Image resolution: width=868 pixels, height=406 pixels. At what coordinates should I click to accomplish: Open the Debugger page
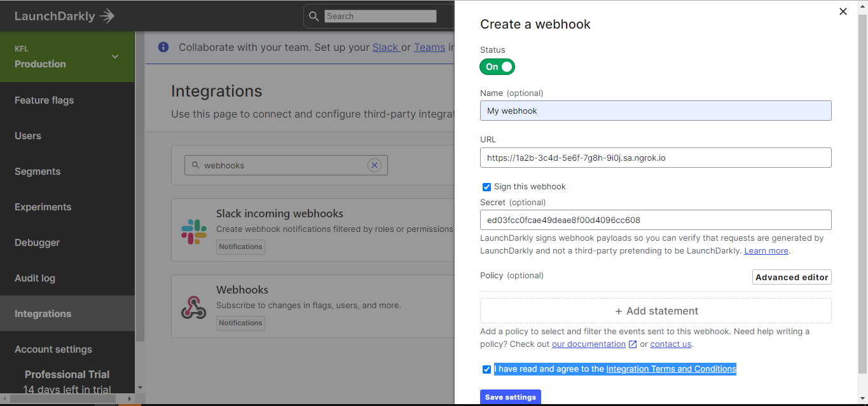click(x=38, y=243)
